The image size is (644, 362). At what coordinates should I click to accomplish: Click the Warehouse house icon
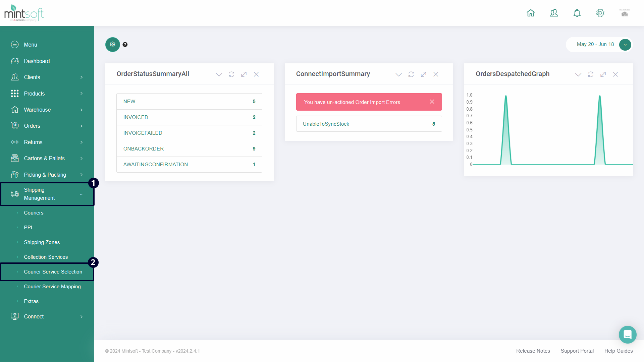(15, 110)
